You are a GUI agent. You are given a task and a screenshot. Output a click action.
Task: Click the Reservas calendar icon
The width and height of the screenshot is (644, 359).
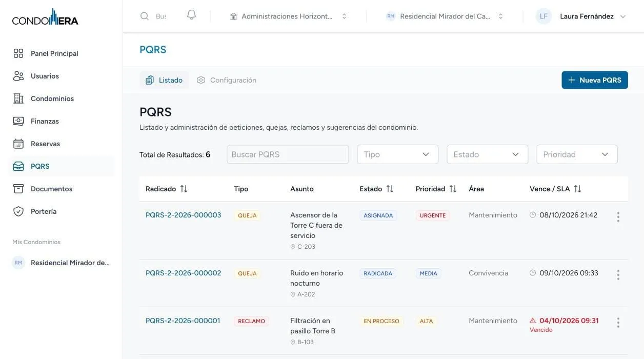[18, 144]
